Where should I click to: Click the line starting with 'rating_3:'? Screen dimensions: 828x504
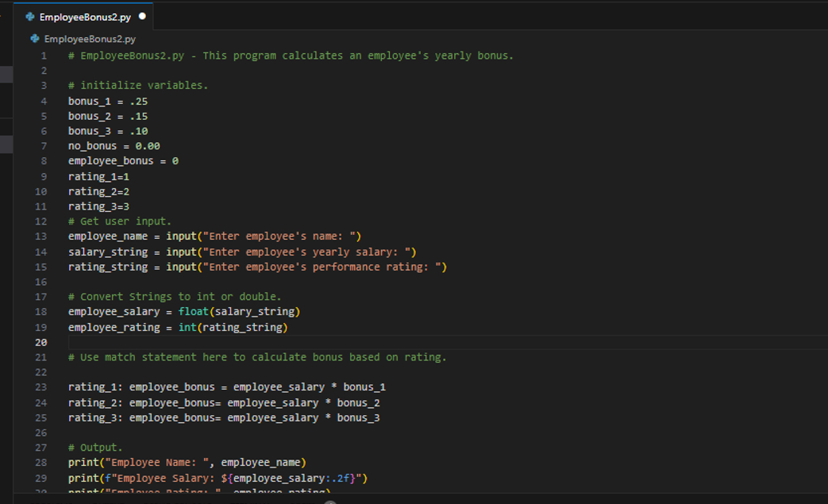tap(224, 417)
